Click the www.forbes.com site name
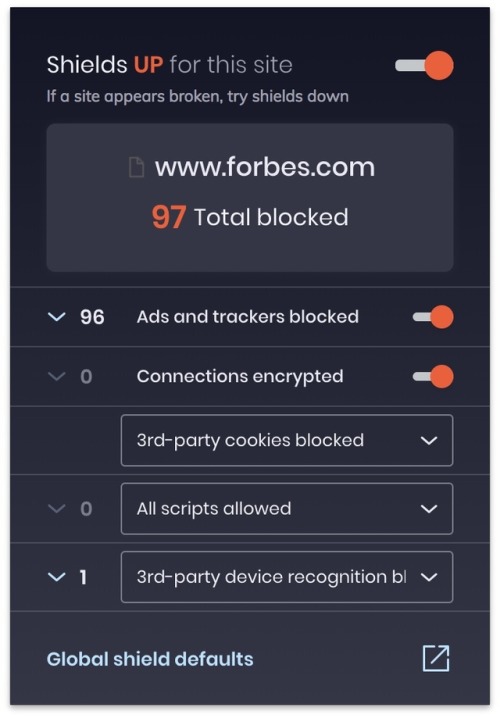 point(265,167)
